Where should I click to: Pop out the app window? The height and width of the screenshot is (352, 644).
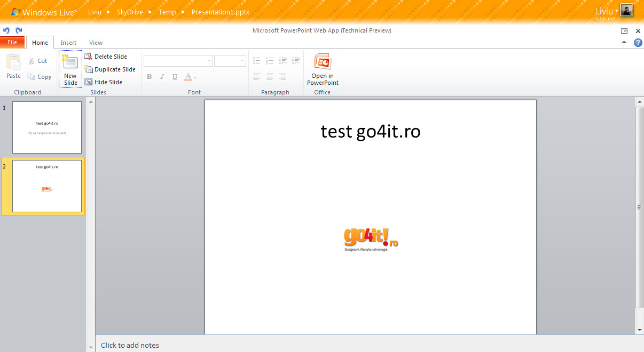[624, 31]
